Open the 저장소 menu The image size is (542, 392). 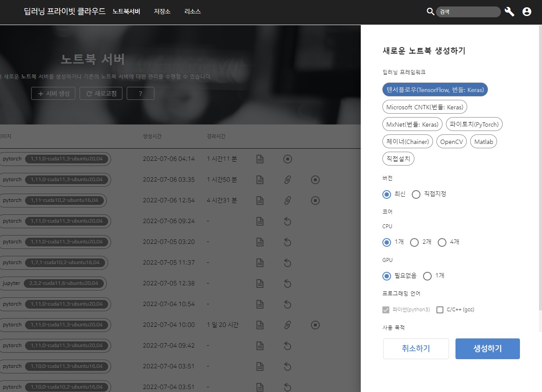click(x=162, y=12)
